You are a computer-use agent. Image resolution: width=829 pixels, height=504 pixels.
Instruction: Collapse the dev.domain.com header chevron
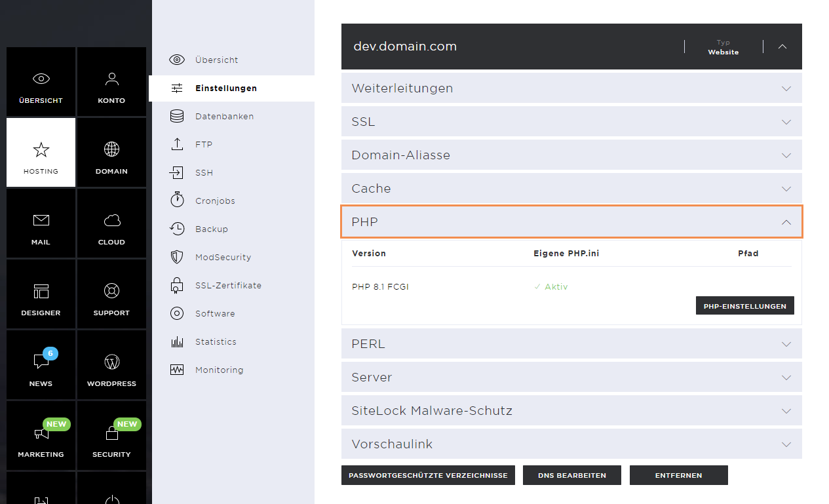(x=782, y=47)
